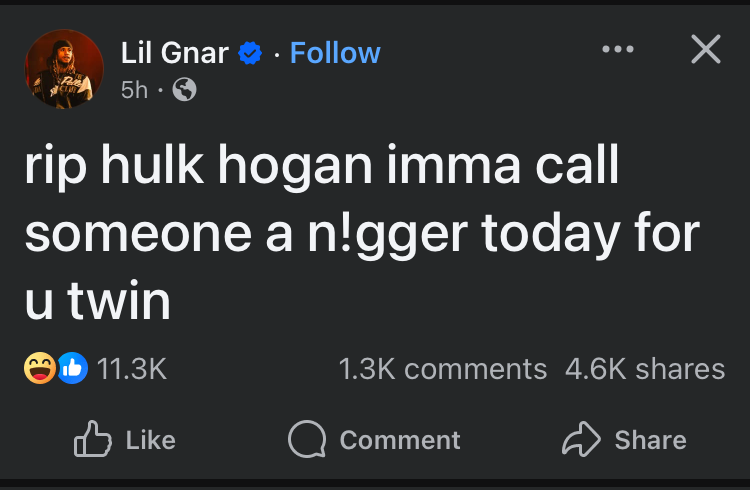The height and width of the screenshot is (490, 750).
Task: Select the Comment button label
Action: pos(400,440)
